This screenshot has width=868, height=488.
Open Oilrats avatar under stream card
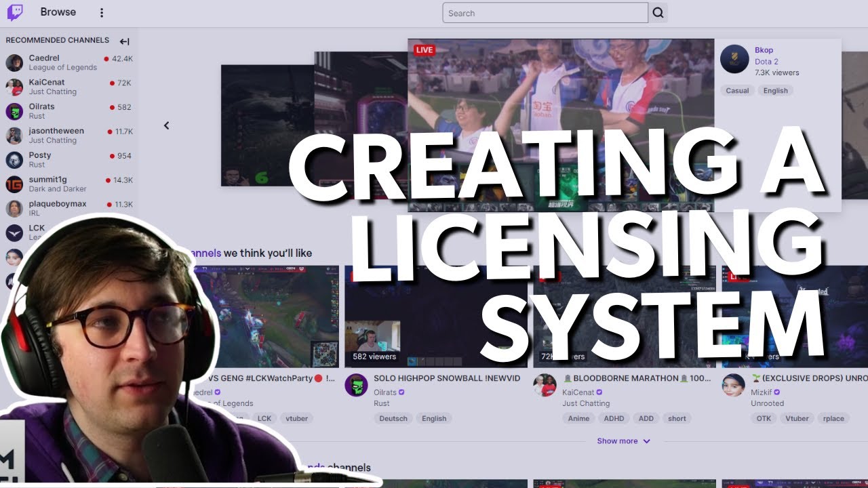356,385
